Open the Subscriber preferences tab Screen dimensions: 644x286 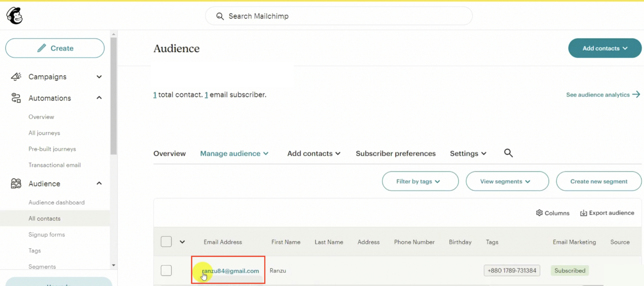coord(396,153)
